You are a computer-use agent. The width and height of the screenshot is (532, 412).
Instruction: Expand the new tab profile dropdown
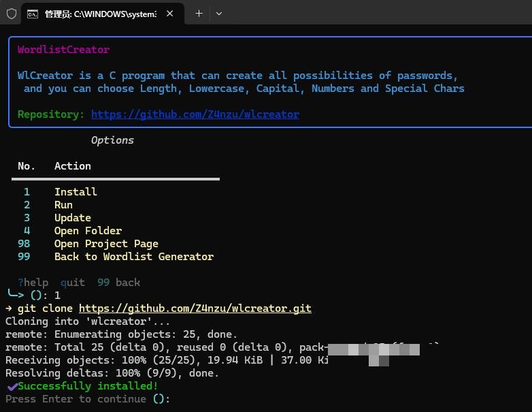tap(219, 14)
